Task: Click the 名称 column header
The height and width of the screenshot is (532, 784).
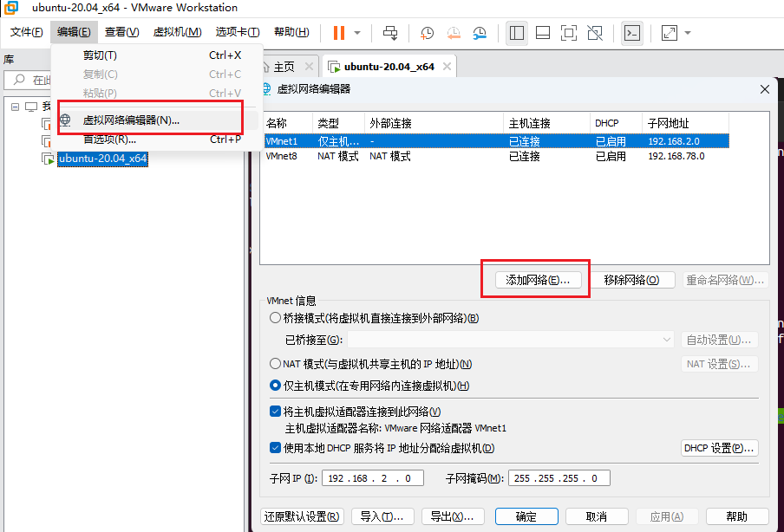Action: (x=288, y=123)
